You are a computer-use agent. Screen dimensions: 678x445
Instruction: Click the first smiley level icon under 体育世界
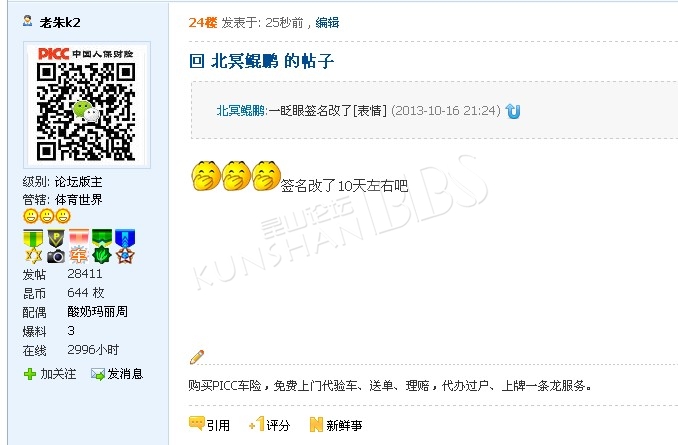coord(30,216)
